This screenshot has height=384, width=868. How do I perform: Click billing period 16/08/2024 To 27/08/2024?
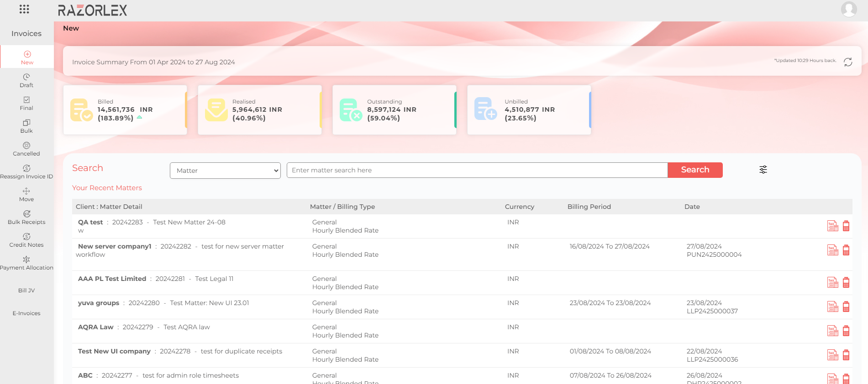[x=610, y=246]
